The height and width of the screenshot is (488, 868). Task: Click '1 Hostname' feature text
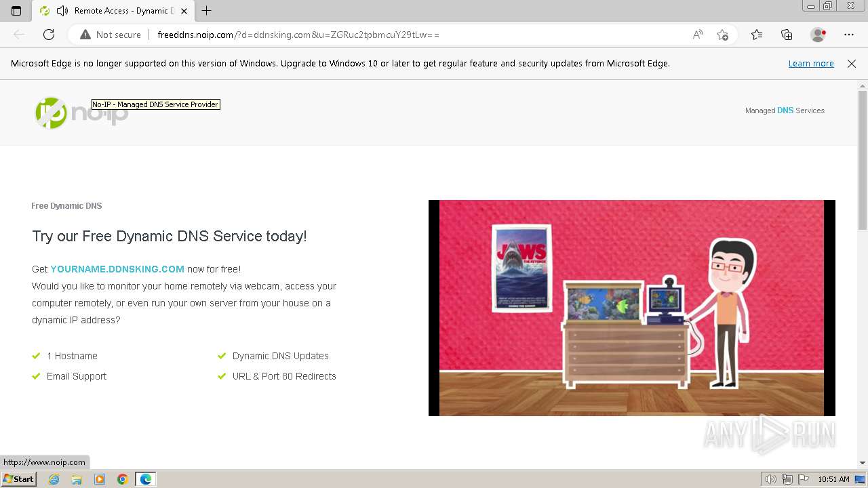pyautogui.click(x=72, y=356)
